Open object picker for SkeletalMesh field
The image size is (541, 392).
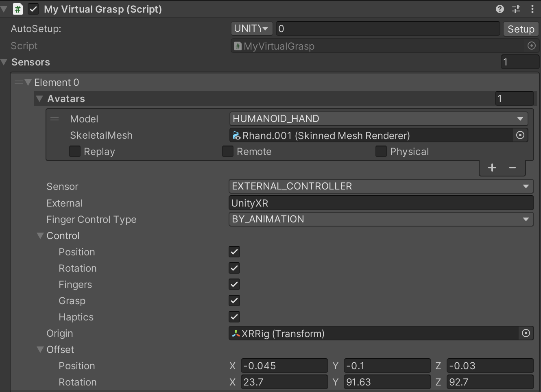pyautogui.click(x=520, y=135)
